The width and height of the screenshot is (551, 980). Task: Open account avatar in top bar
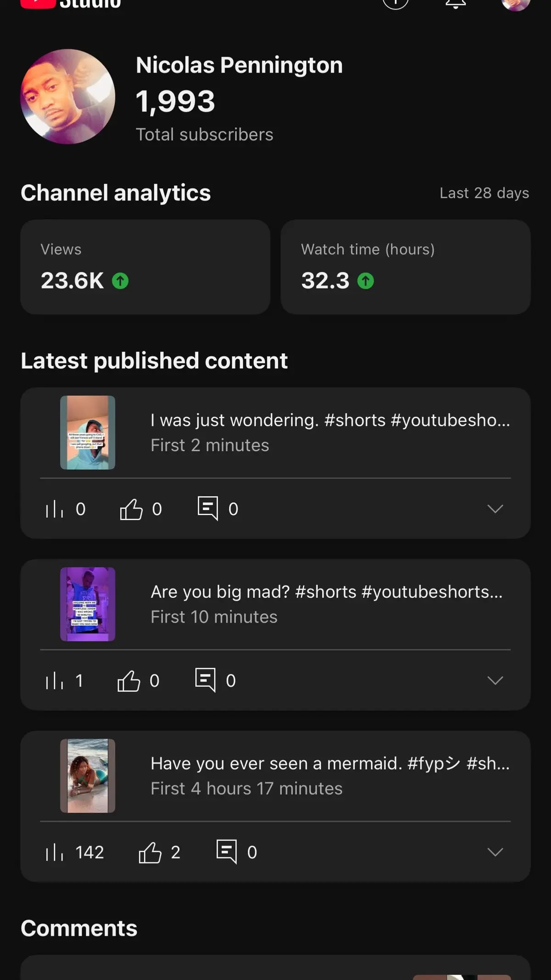[516, 4]
